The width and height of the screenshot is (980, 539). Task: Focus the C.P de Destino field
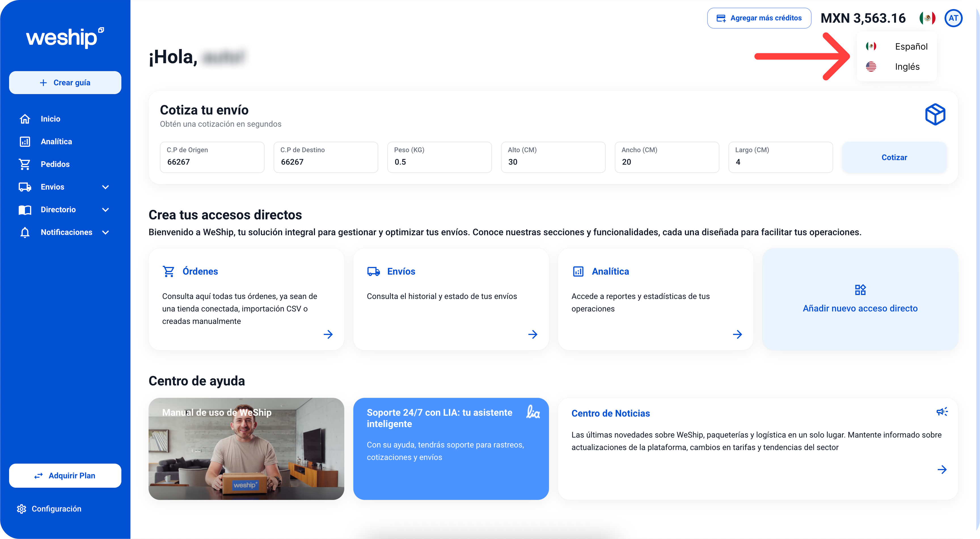tap(326, 157)
